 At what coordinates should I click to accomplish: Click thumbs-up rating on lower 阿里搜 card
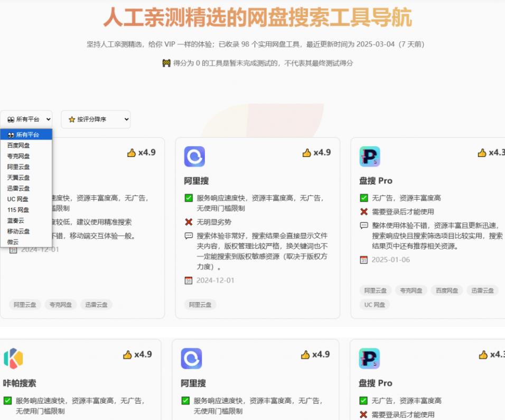click(x=315, y=354)
